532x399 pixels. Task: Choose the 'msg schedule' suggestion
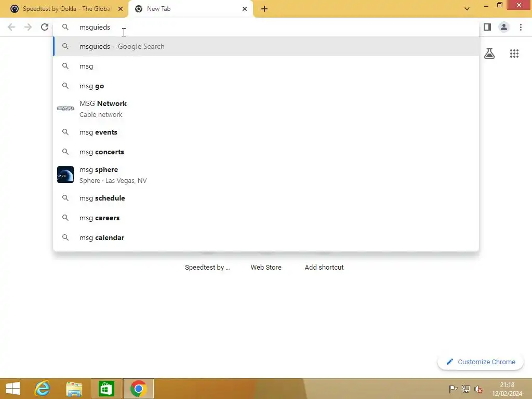click(x=266, y=198)
